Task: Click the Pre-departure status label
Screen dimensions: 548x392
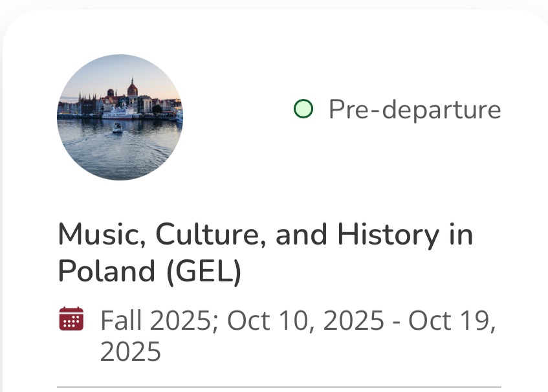Action: click(414, 109)
